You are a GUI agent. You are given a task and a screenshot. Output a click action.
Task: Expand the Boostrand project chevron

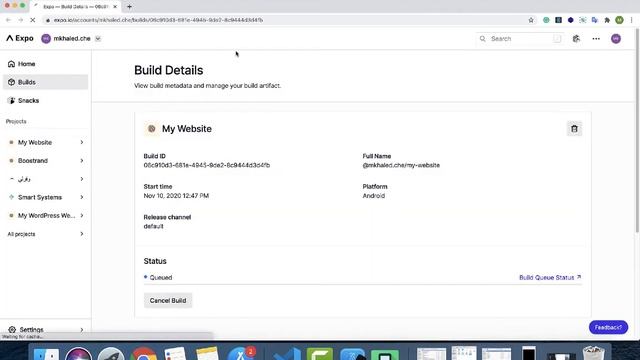click(x=82, y=161)
